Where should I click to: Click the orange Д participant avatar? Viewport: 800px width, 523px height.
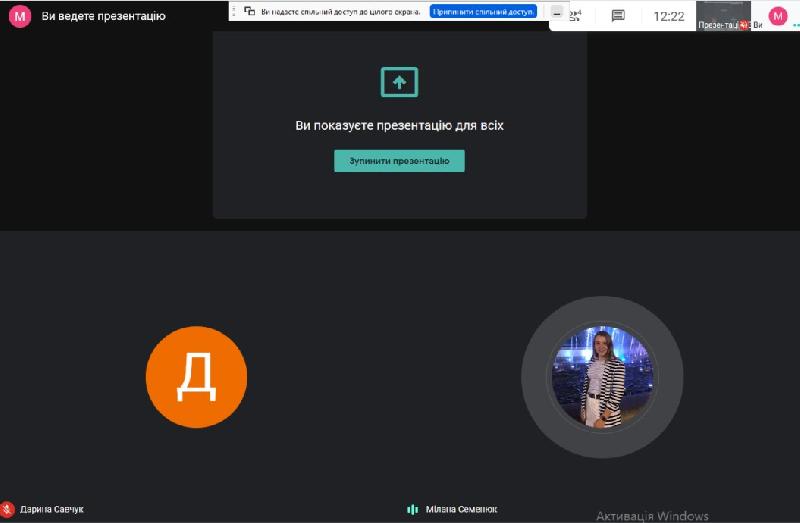[x=196, y=377]
